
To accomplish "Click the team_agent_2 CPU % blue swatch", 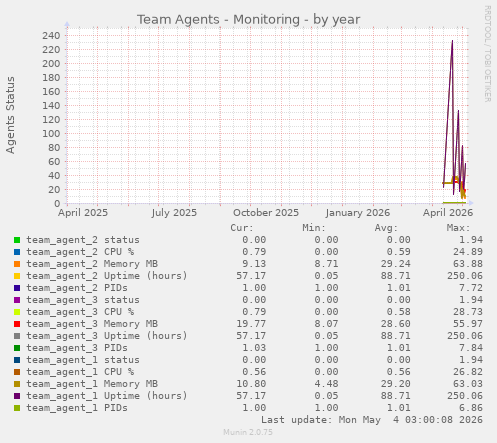I will click(x=17, y=252).
